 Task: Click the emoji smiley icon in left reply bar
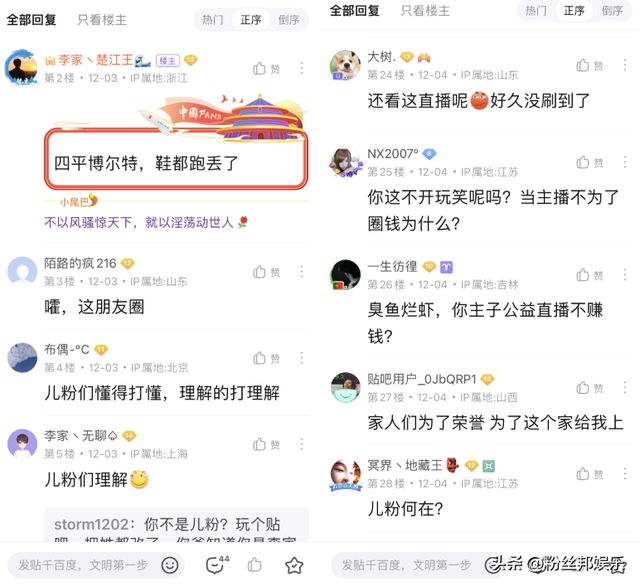[170, 565]
